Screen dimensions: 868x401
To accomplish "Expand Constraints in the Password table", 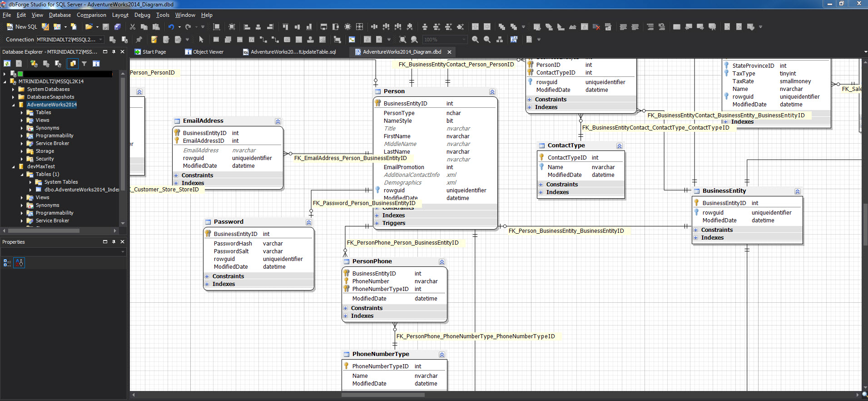I will click(x=207, y=276).
